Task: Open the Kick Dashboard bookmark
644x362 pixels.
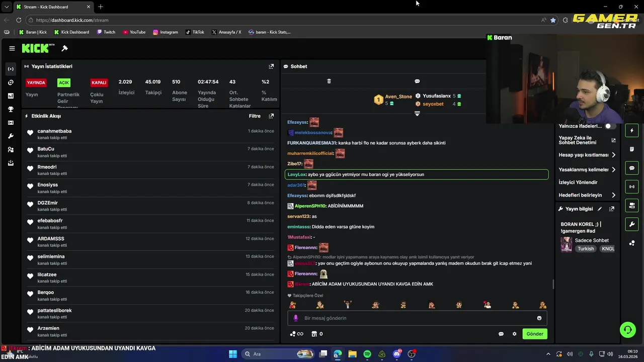Action: [x=71, y=32]
